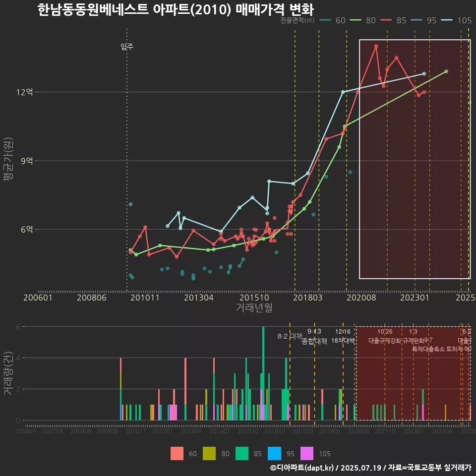This screenshot has height=476, width=476.
Task: Click the lone 95㎡ dot near 입주 line
Action: 130,204
